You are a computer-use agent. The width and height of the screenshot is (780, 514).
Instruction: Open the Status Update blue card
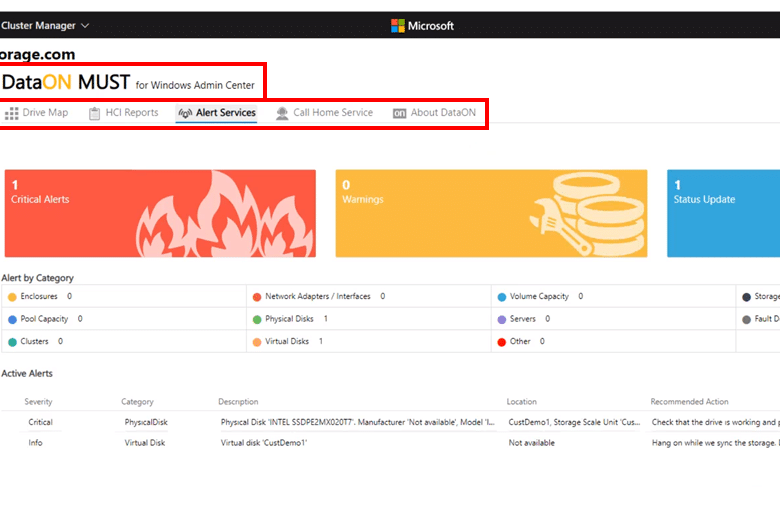coord(723,213)
